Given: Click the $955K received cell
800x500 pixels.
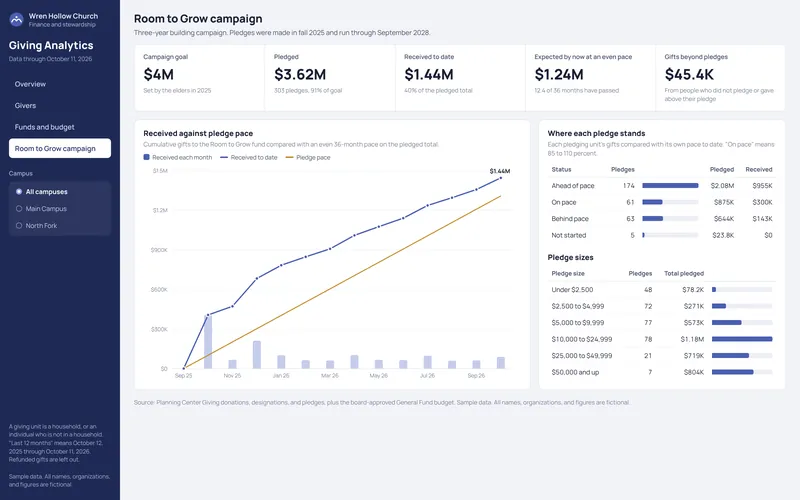Looking at the screenshot, I should (x=762, y=186).
